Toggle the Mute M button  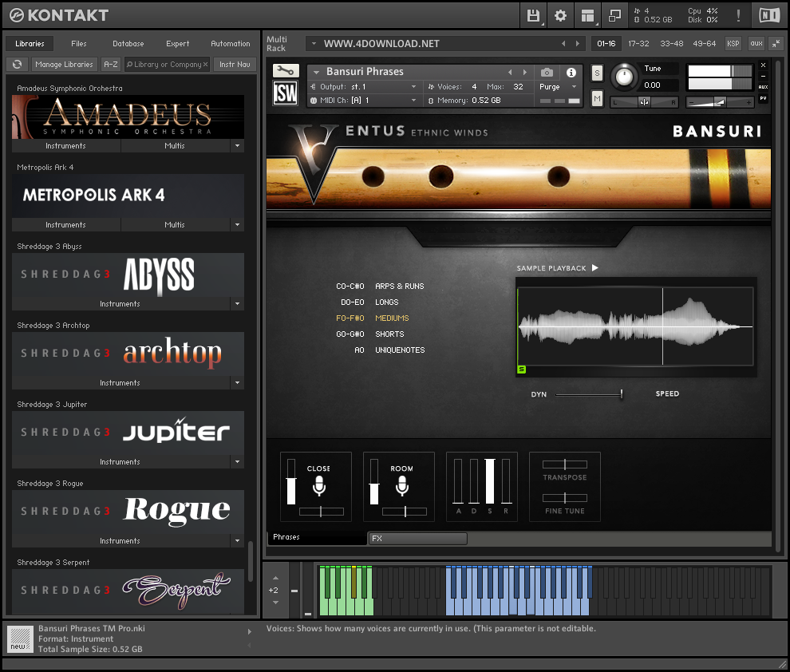pos(597,99)
